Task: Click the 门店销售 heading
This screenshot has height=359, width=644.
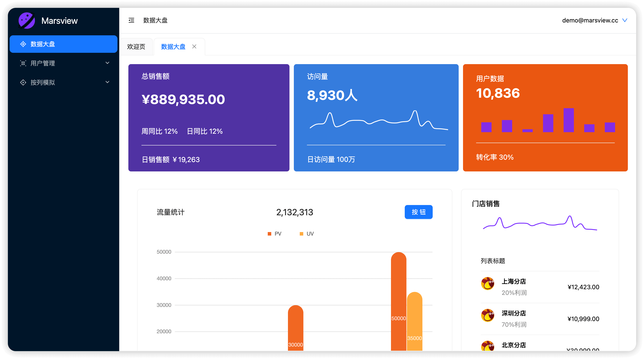Action: (486, 204)
